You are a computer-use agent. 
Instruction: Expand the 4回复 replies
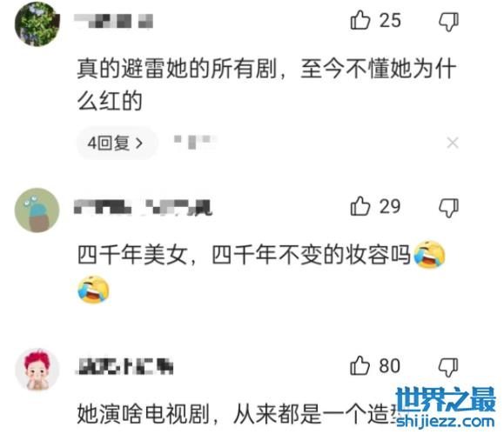[x=117, y=144]
